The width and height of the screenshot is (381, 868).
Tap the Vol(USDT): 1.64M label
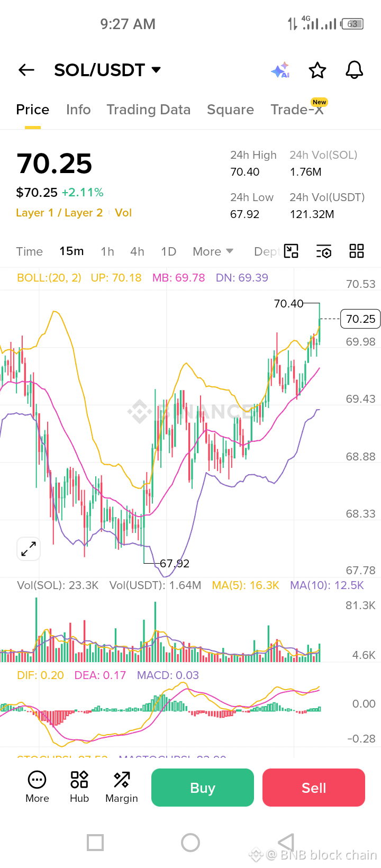[156, 585]
